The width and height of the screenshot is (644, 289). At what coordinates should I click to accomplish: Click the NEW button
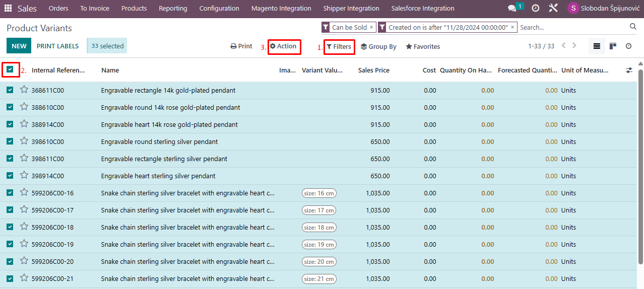click(x=19, y=46)
